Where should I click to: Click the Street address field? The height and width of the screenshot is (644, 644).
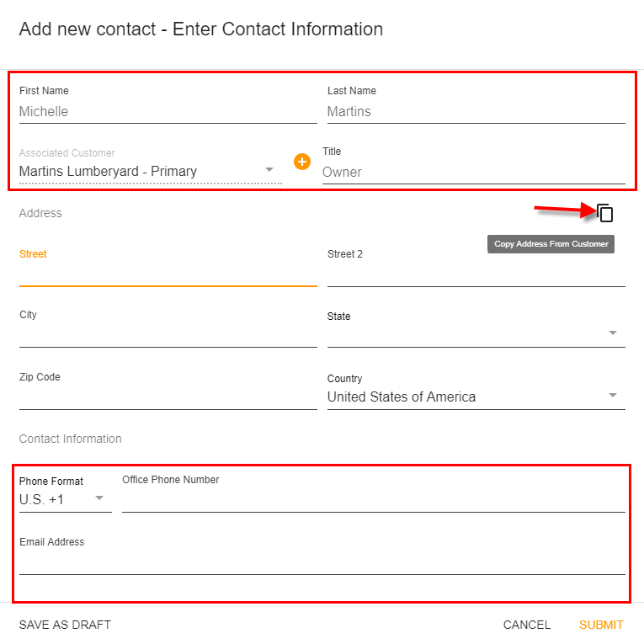click(168, 274)
